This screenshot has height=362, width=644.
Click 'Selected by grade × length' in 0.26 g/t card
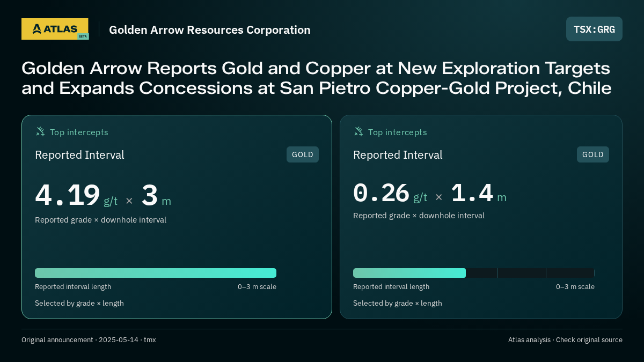point(398,303)
